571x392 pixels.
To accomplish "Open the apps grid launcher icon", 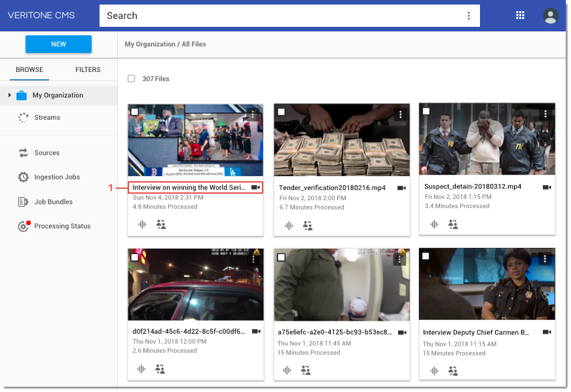I will coord(521,16).
